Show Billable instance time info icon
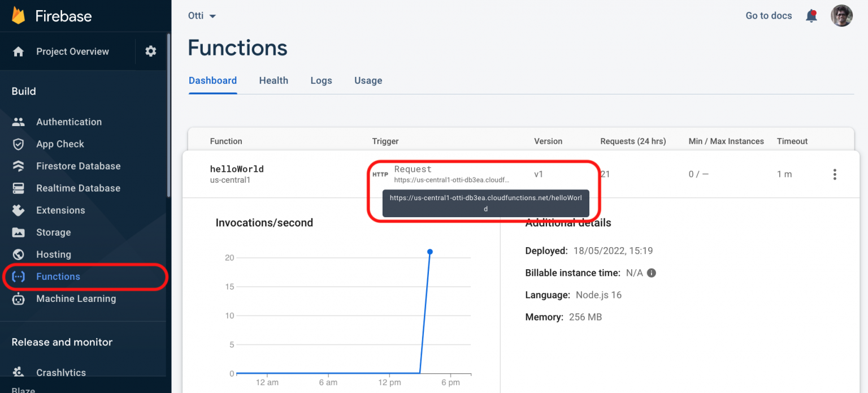 652,273
